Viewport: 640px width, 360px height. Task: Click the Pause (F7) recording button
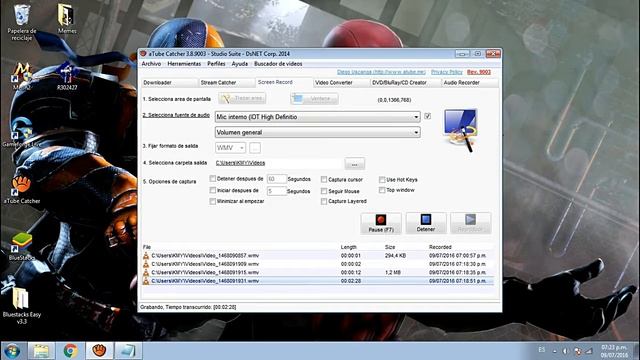pyautogui.click(x=381, y=224)
